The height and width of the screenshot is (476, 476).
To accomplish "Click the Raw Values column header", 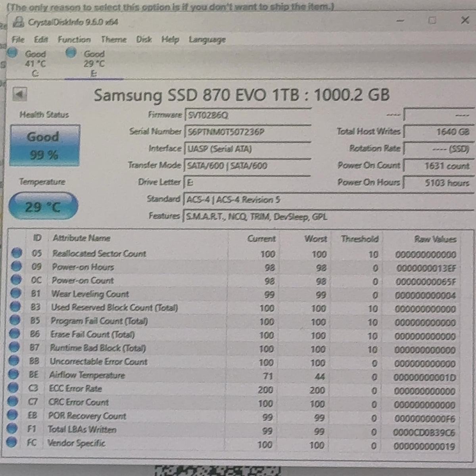I will (435, 239).
